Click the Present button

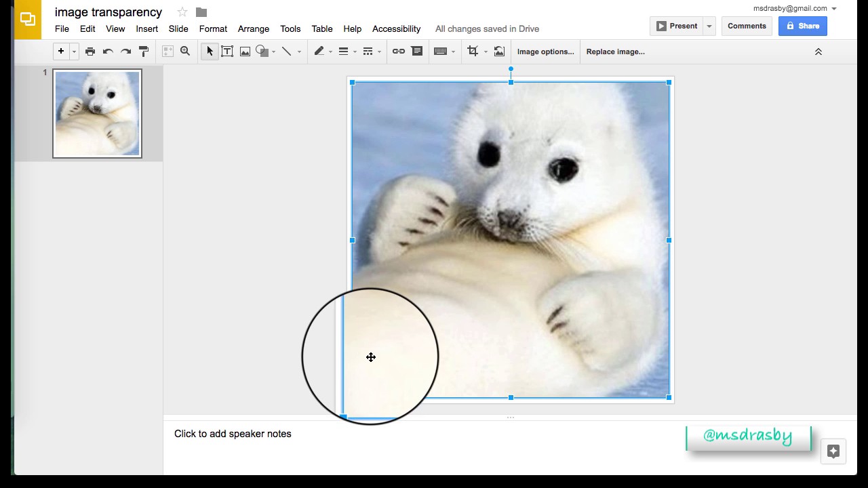[x=676, y=26]
